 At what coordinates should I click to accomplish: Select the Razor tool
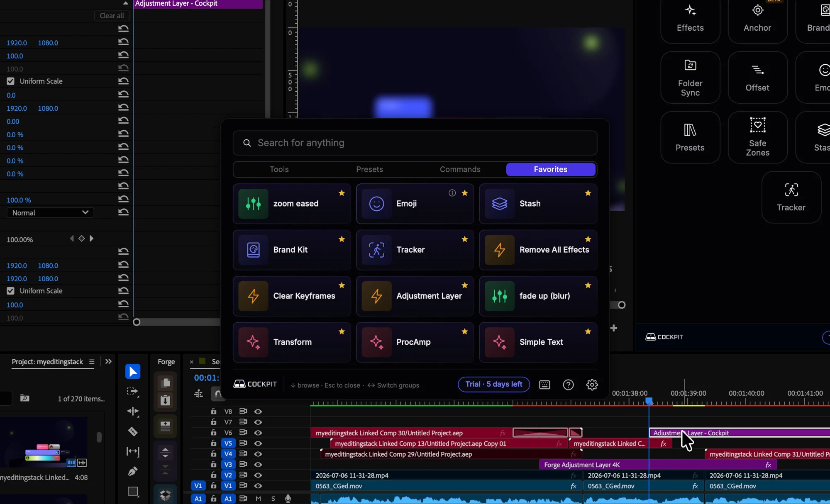coord(133,431)
